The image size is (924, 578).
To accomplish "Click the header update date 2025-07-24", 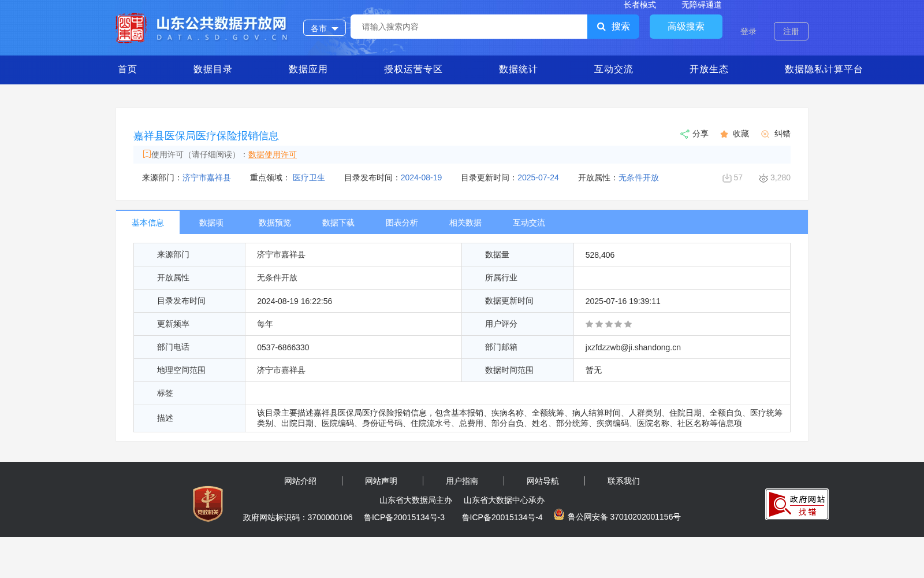I will (538, 177).
